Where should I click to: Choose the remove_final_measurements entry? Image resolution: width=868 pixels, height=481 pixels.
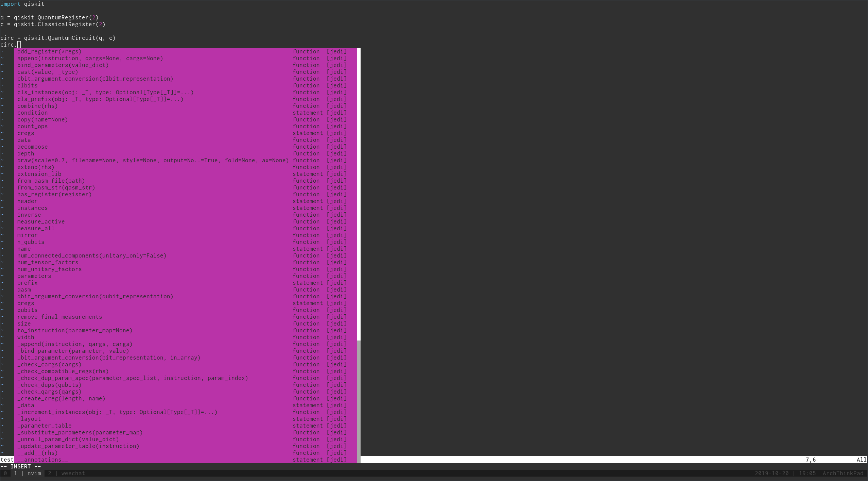click(59, 317)
